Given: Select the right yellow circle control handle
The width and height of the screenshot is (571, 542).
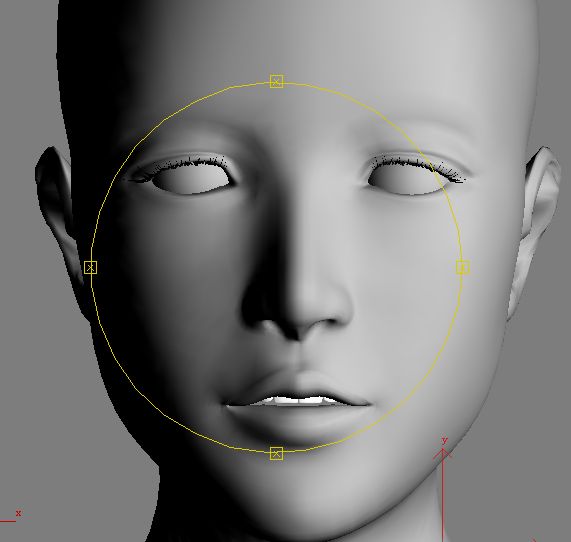Looking at the screenshot, I should coord(463,267).
